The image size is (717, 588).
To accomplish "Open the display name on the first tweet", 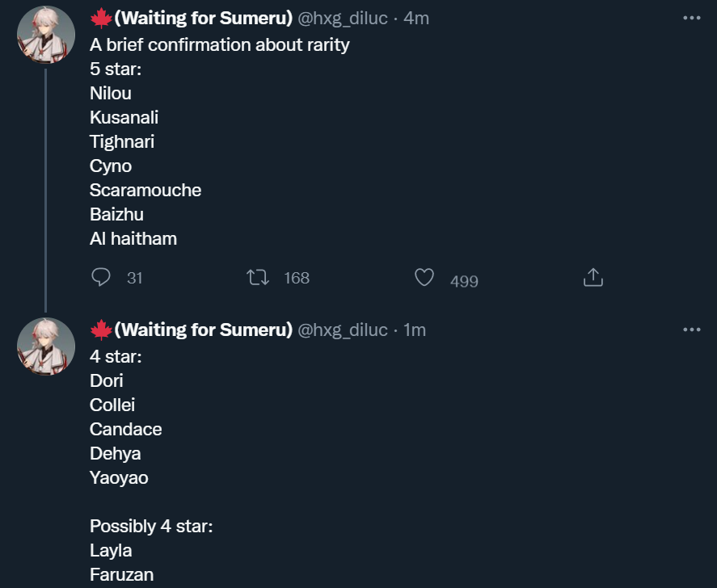I will tap(202, 18).
